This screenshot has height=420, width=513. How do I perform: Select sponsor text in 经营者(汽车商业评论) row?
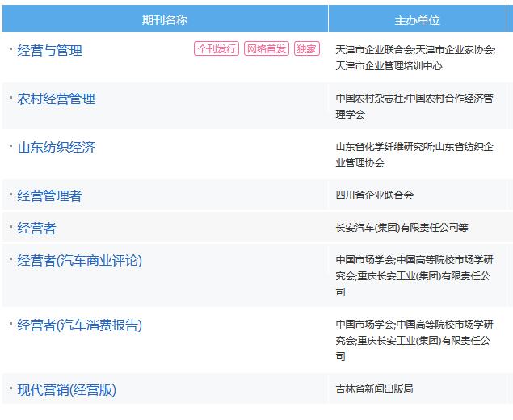click(x=414, y=275)
